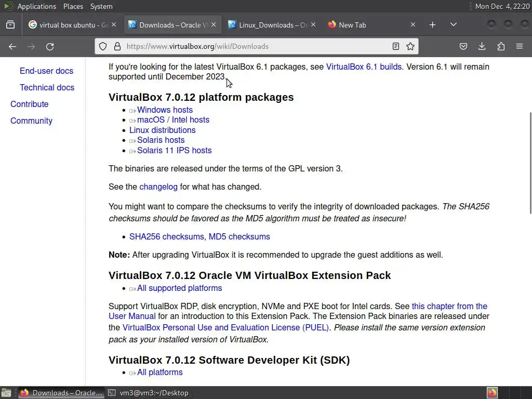
Task: Open this chapter from the User Manual link
Action: (449, 307)
